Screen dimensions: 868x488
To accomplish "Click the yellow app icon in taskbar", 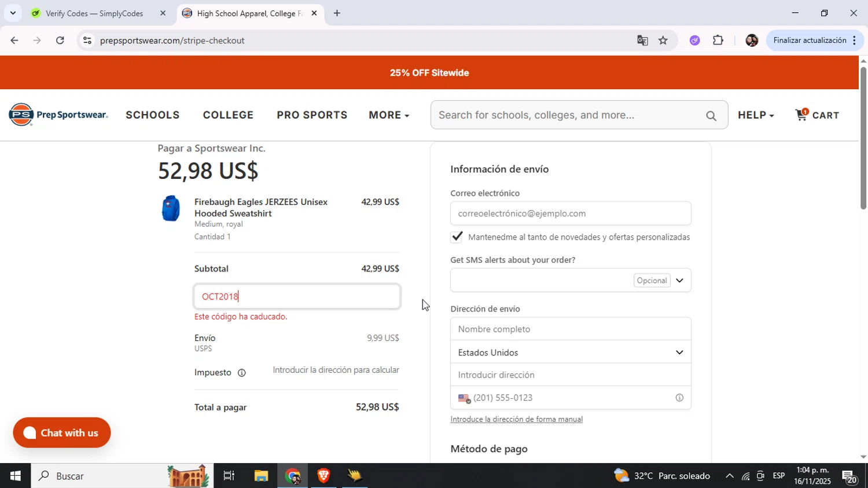I will coord(355,476).
